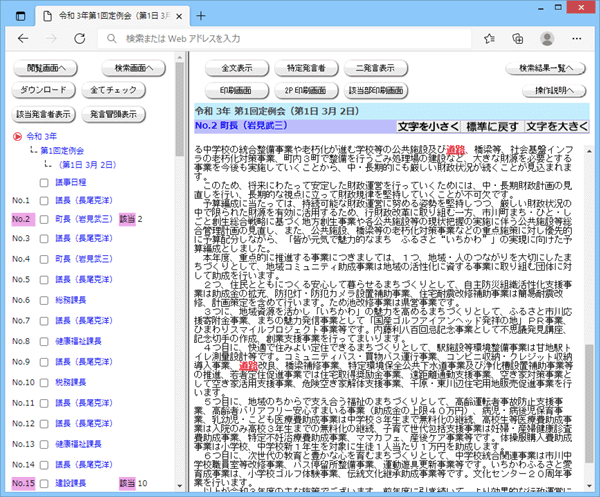This screenshot has height=497, width=600.
Task: Go to 検索結果一覧へ
Action: click(x=546, y=68)
